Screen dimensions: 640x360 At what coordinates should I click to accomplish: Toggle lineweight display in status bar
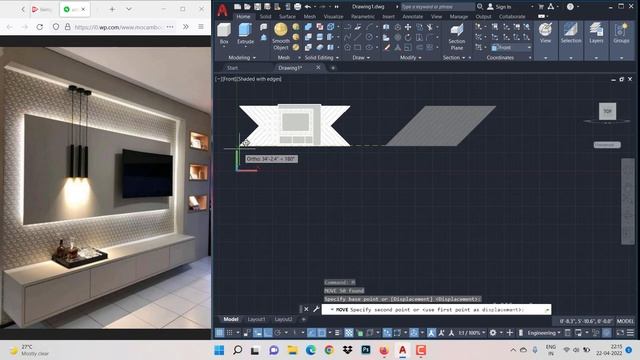337,333
